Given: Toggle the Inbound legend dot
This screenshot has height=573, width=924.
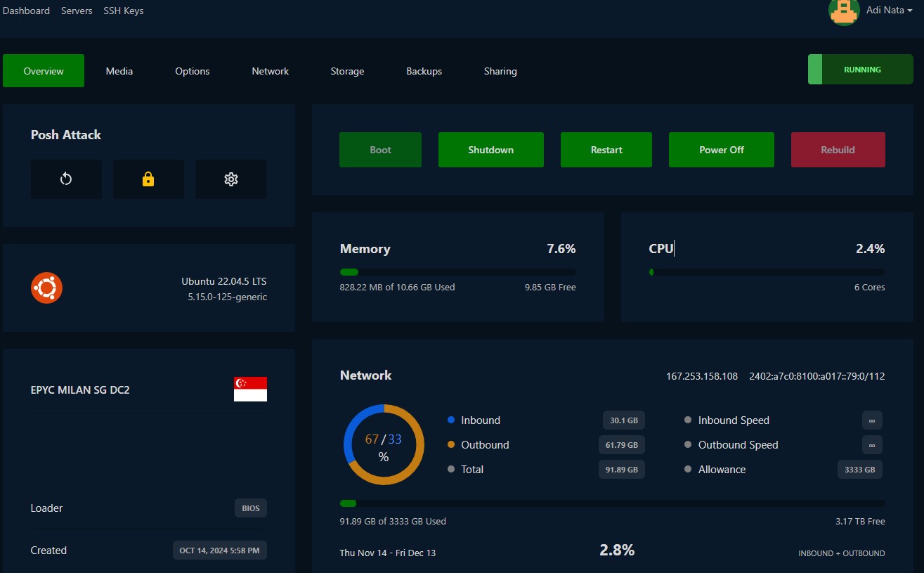Looking at the screenshot, I should (x=450, y=420).
